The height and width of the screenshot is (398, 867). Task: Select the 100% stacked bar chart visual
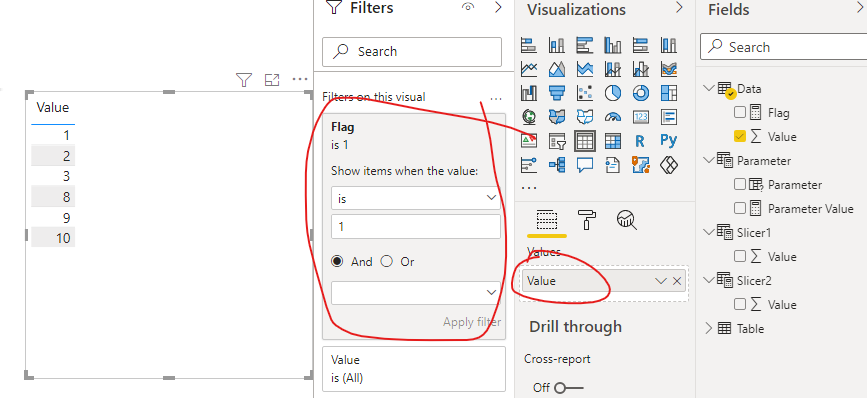(640, 45)
